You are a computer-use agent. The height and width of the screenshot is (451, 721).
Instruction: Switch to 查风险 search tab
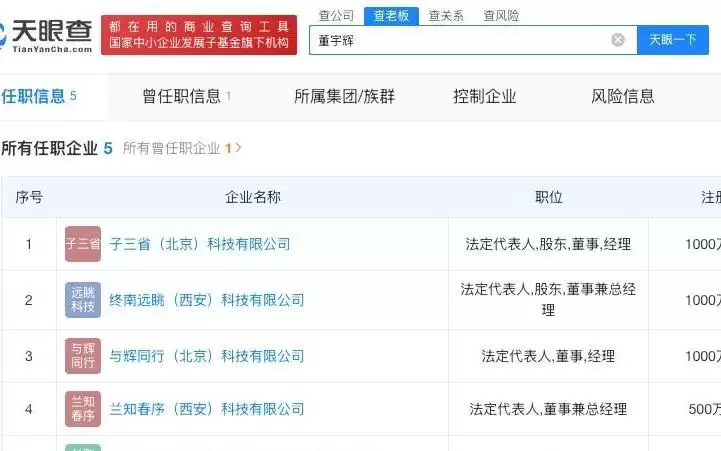coord(501,16)
